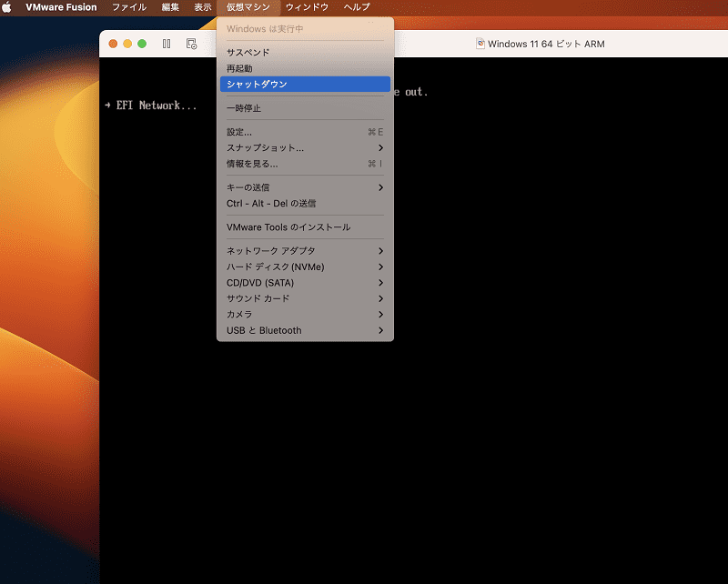Choose VMware Tools のインストール

click(x=305, y=227)
